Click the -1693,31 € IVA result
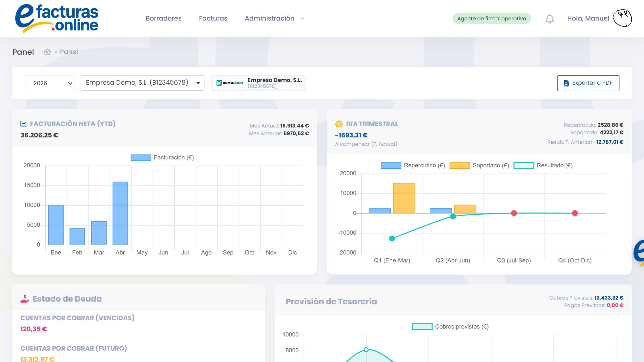Image resolution: width=644 pixels, height=362 pixels. [351, 135]
